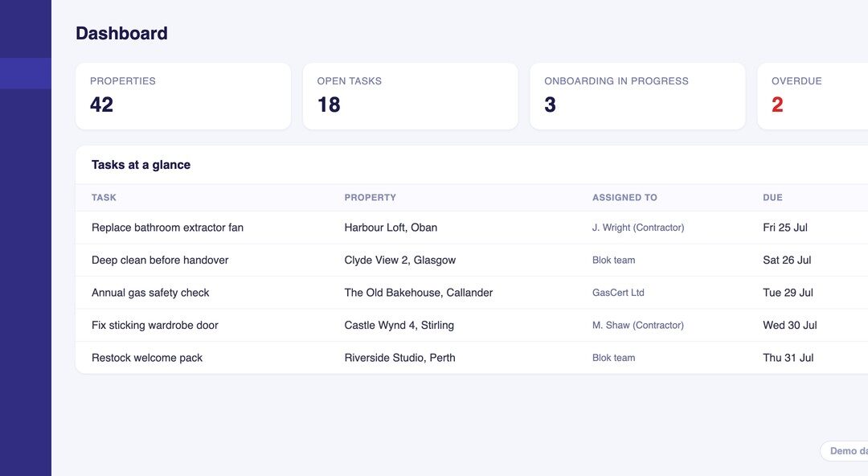Select the Annual gas safety check row
This screenshot has height=476, width=868.
tap(472, 293)
